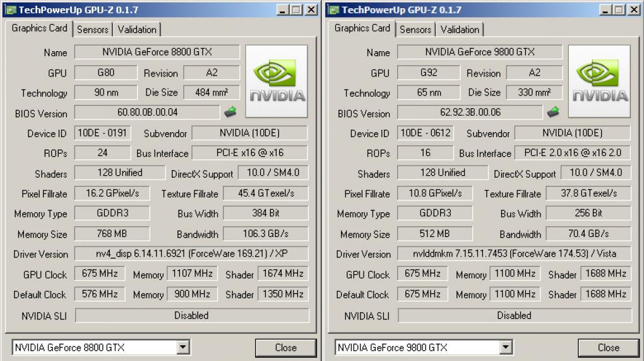644x361 pixels.
Task: Click the Die Size value 484 mm²
Action: click(212, 92)
